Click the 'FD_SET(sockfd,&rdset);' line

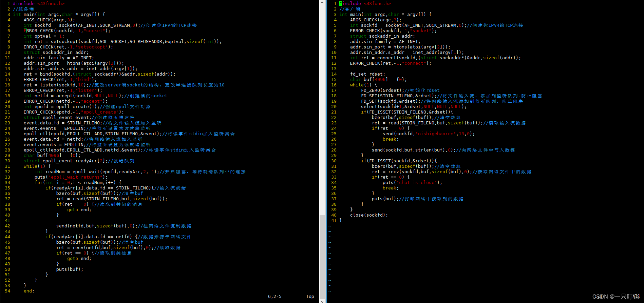point(442,101)
